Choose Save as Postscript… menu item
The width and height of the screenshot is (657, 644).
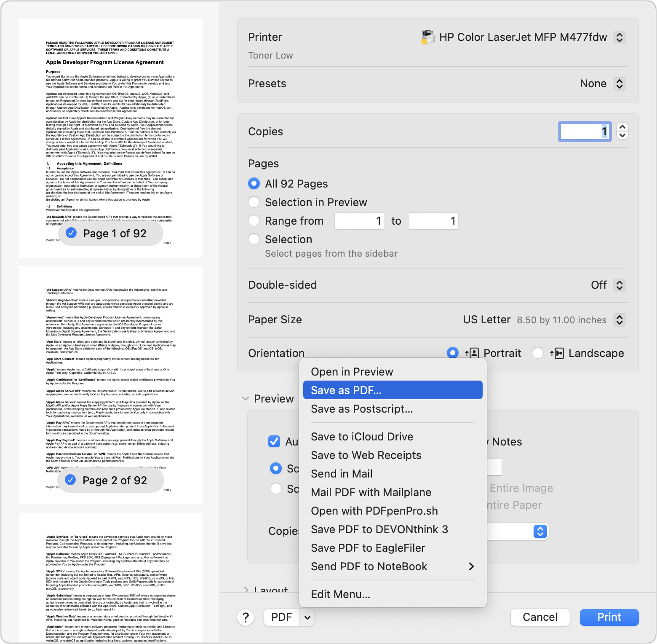(x=393, y=409)
